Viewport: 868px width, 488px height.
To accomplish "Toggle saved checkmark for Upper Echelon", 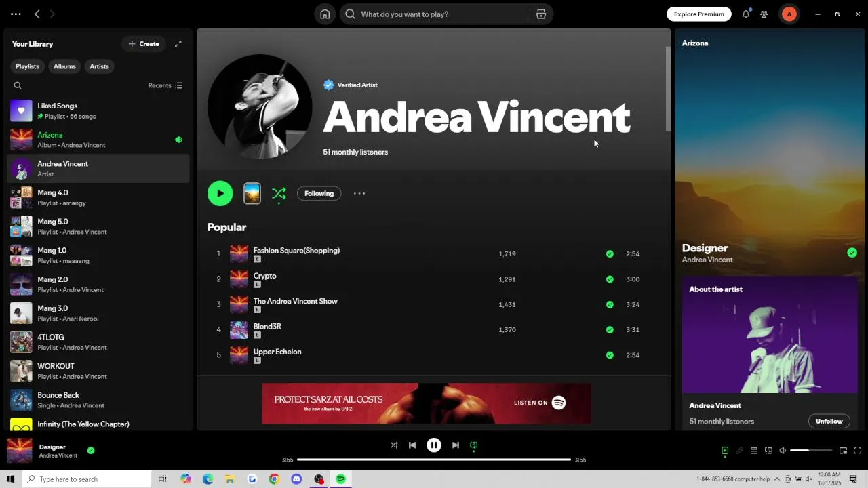I will (x=610, y=355).
